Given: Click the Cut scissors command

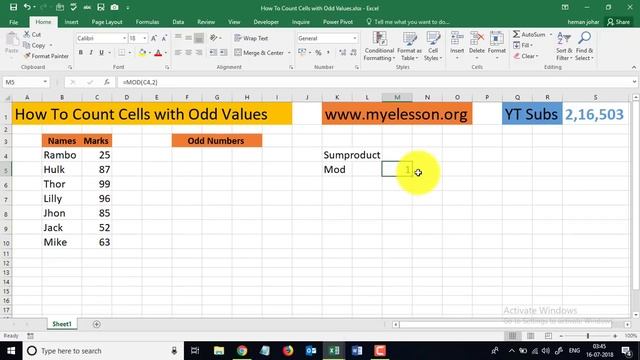Looking at the screenshot, I should click(x=32, y=34).
